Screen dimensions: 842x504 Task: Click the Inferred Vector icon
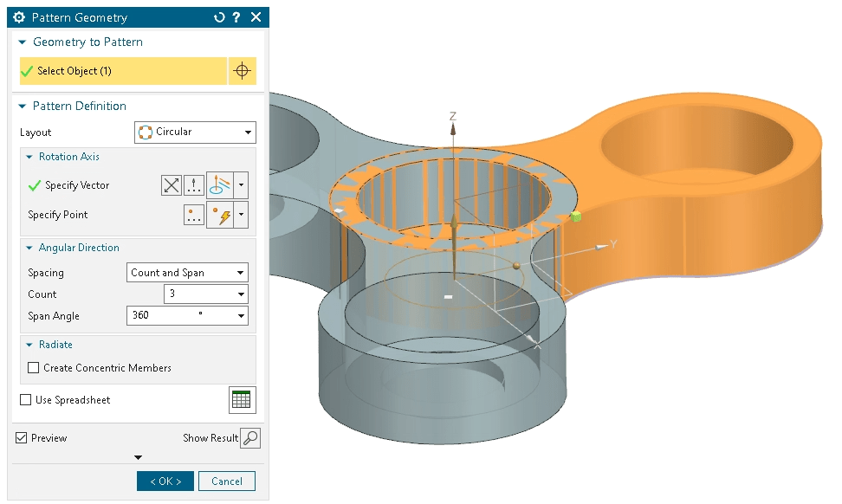tap(219, 185)
